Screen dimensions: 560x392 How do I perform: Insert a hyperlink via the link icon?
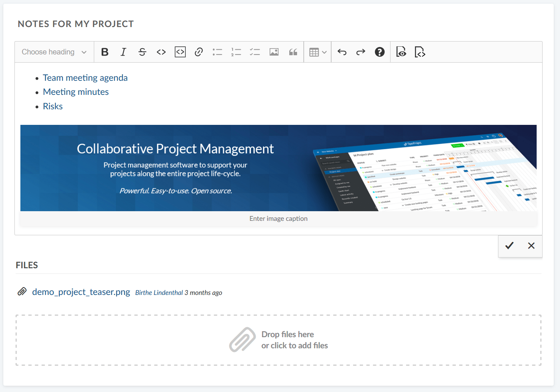[x=199, y=52]
